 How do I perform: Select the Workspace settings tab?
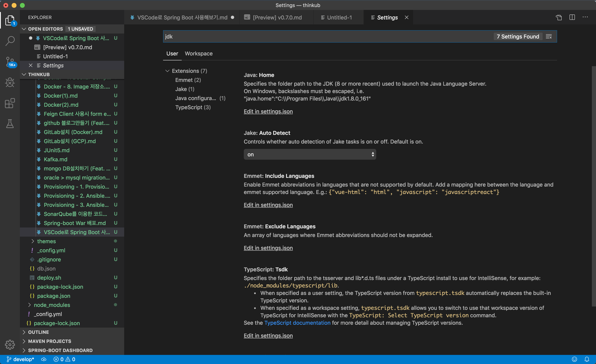(x=199, y=54)
